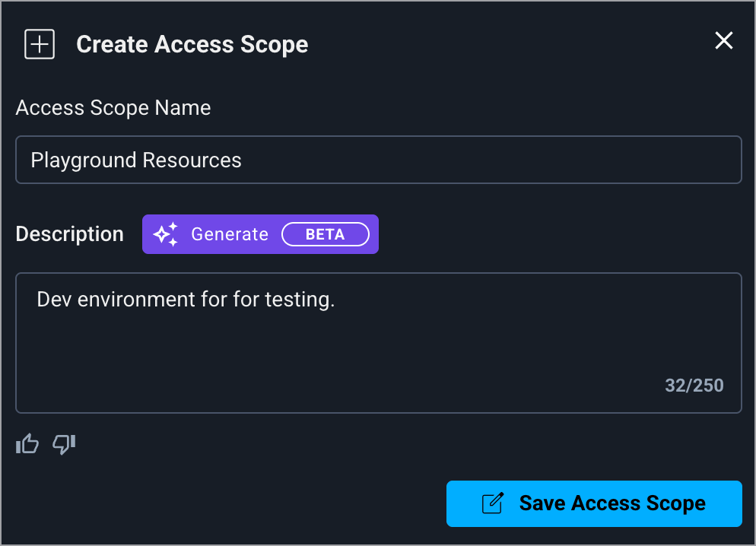The image size is (756, 546).
Task: Save the access scope
Action: click(x=593, y=503)
